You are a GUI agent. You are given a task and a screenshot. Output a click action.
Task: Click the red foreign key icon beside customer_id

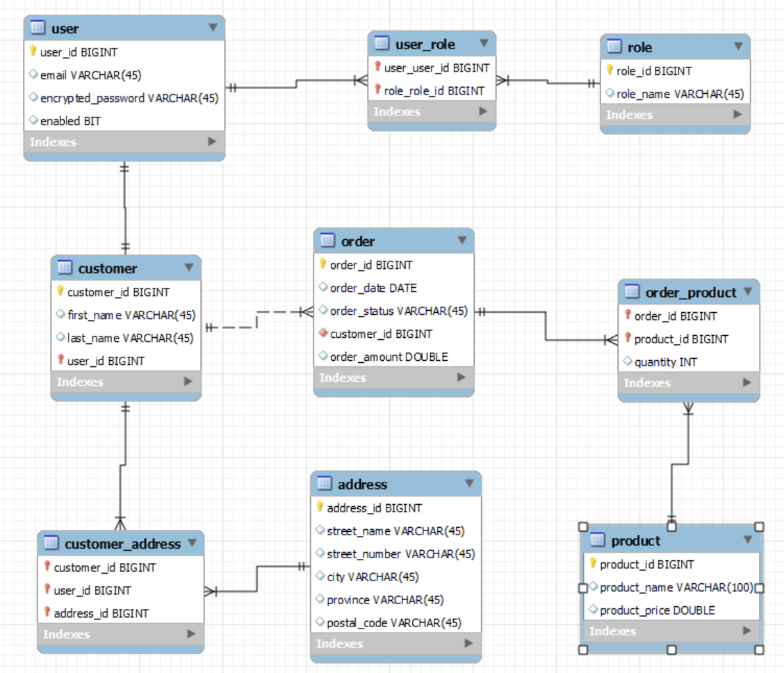pos(321,334)
